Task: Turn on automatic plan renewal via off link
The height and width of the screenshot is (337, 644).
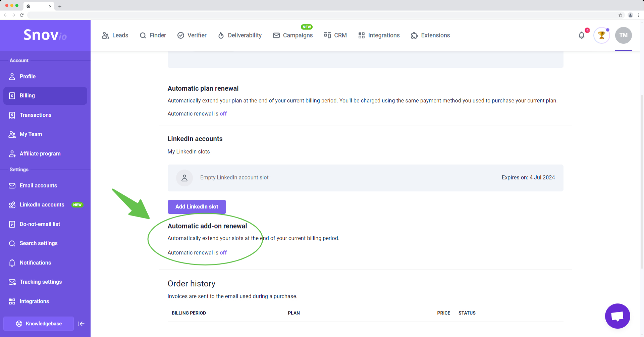Action: [x=223, y=114]
